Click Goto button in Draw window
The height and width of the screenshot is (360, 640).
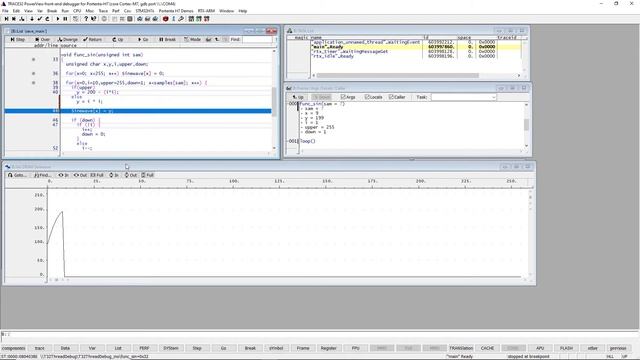coord(18,175)
